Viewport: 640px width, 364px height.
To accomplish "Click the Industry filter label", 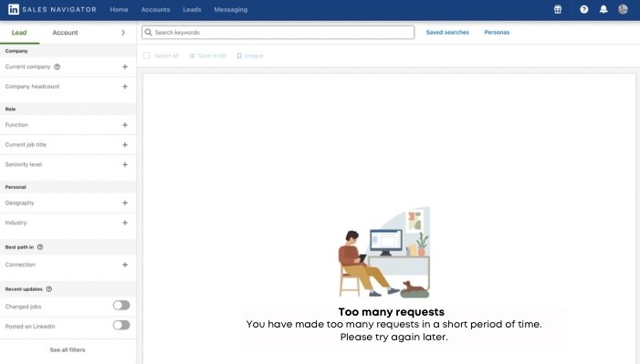I will [16, 223].
